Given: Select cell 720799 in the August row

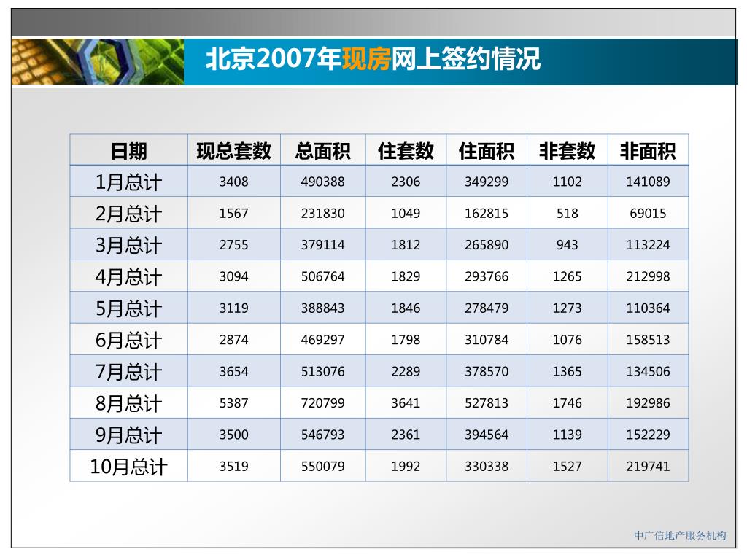Looking at the screenshot, I should (x=323, y=402).
